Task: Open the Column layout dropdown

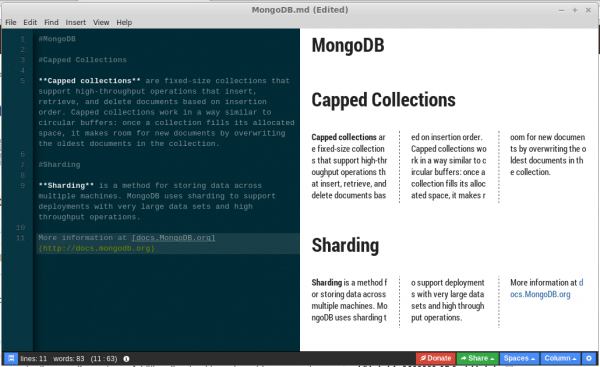Action: point(560,359)
